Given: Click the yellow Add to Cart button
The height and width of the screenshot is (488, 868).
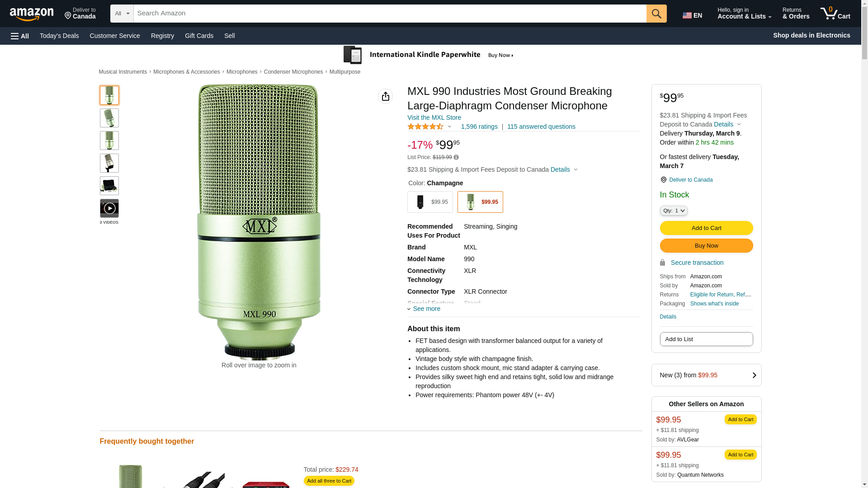Looking at the screenshot, I should tap(706, 228).
